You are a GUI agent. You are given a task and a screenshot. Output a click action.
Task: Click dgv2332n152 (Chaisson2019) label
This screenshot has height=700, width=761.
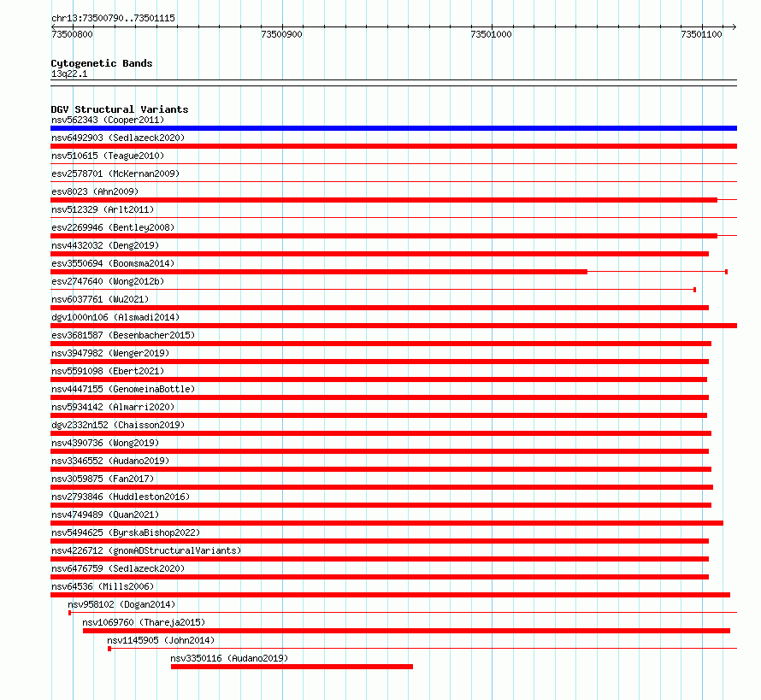[x=118, y=425]
